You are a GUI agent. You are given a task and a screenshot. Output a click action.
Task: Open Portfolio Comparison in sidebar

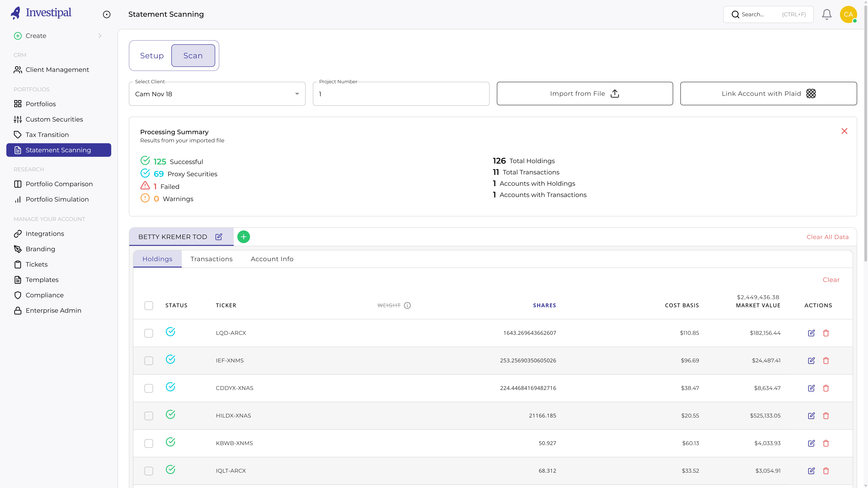[x=59, y=184]
